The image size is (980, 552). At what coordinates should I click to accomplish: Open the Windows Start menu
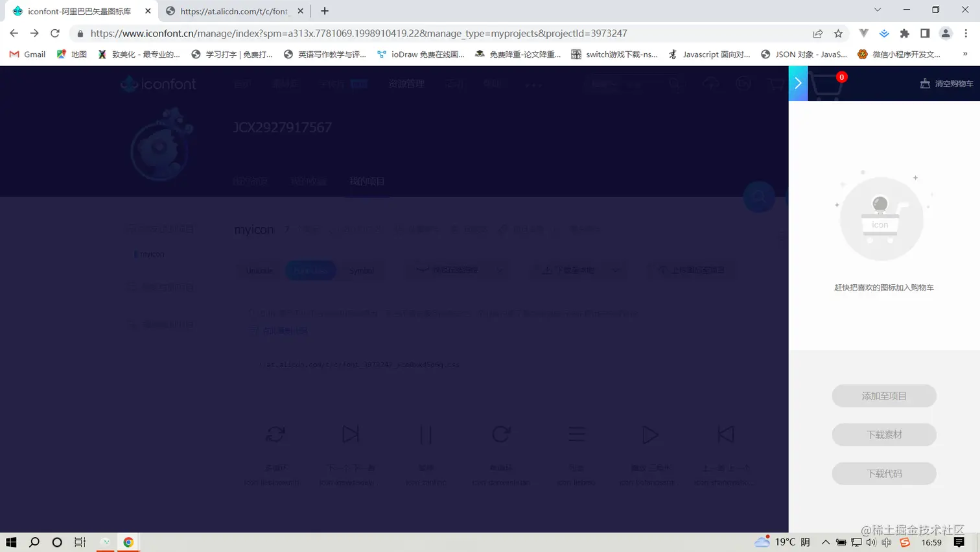[x=11, y=542]
